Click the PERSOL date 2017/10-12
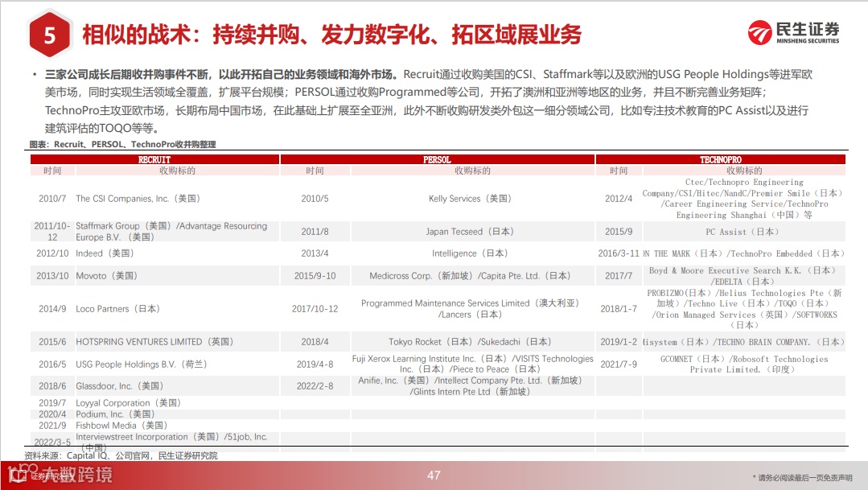 [x=315, y=308]
